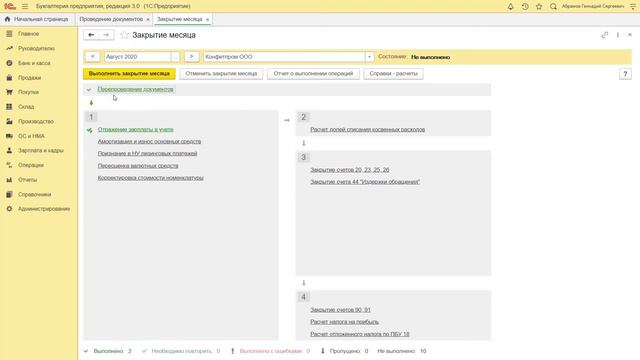Click the copy link icon

[604, 35]
